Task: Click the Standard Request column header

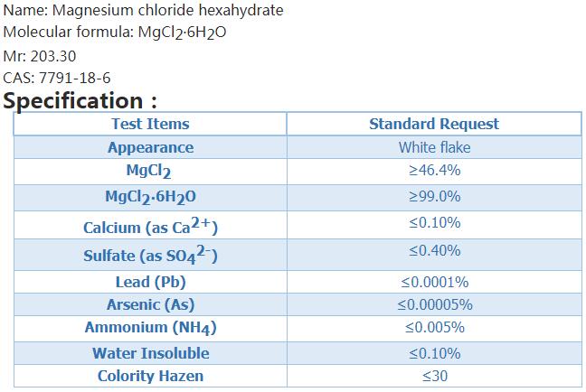Action: point(434,124)
